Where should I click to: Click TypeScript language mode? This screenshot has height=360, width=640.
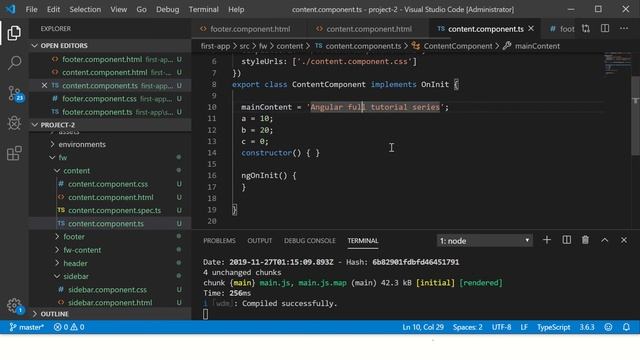(x=553, y=327)
